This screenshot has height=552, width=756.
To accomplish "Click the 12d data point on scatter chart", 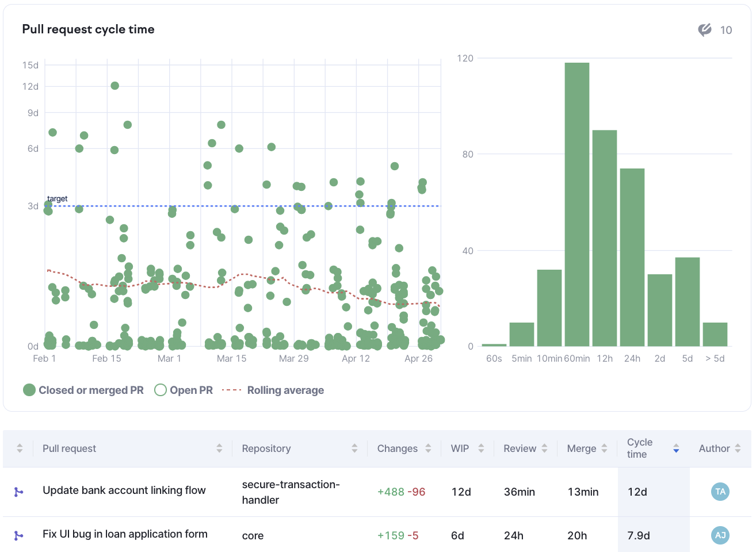I will click(114, 86).
